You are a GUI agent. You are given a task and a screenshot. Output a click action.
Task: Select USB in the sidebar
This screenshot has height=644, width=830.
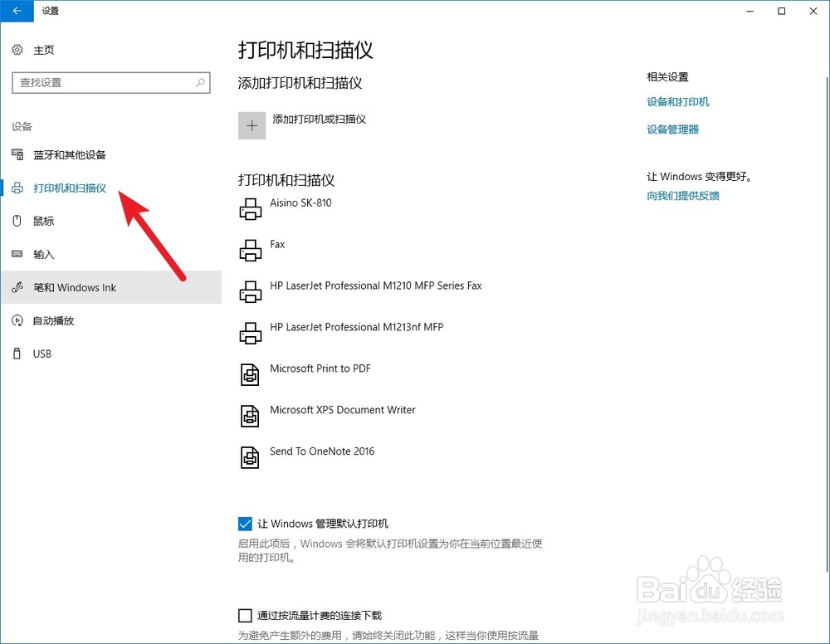[42, 354]
